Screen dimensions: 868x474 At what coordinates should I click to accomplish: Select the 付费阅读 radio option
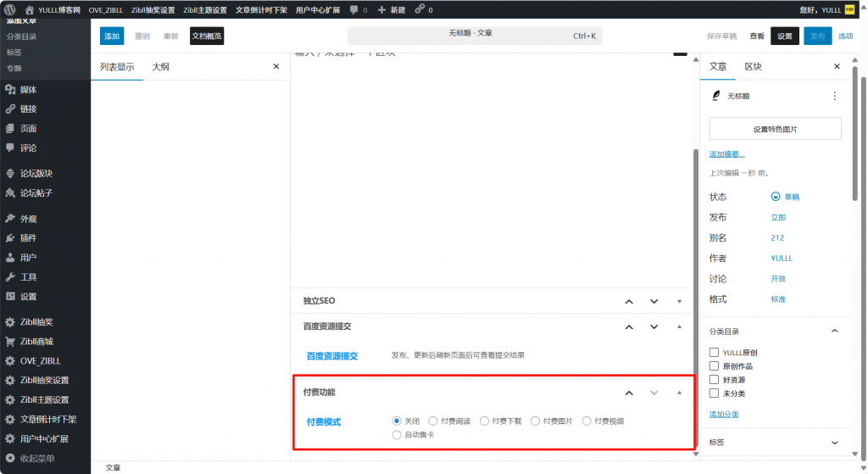[433, 421]
